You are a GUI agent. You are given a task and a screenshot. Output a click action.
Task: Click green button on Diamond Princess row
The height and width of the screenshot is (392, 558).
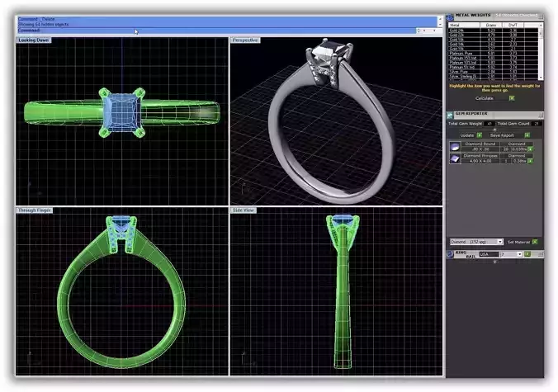pos(530,161)
